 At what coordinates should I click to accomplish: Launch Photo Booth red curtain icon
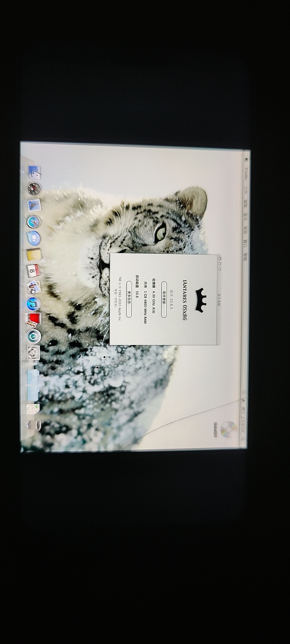coord(34,320)
